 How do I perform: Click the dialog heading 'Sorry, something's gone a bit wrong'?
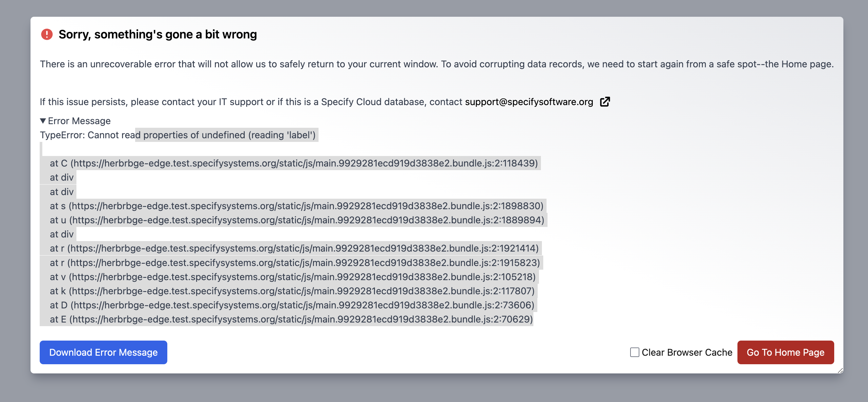pyautogui.click(x=158, y=34)
